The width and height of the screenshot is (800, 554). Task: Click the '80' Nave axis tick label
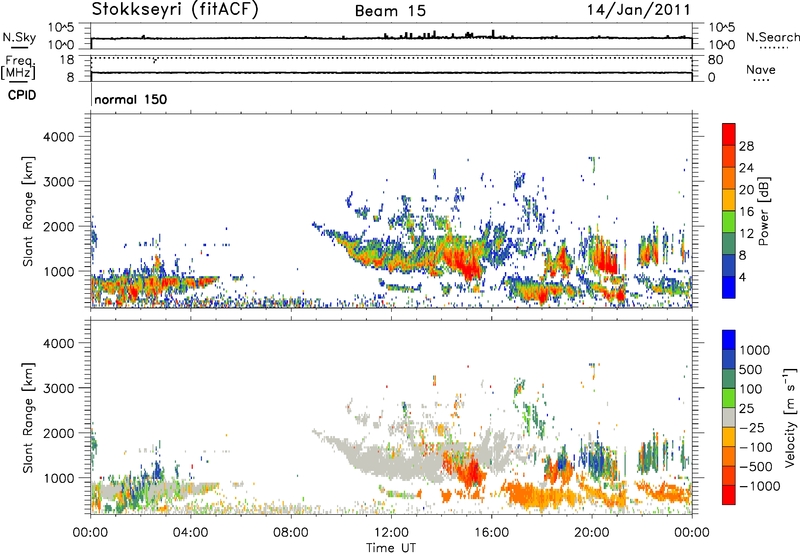pyautogui.click(x=715, y=60)
